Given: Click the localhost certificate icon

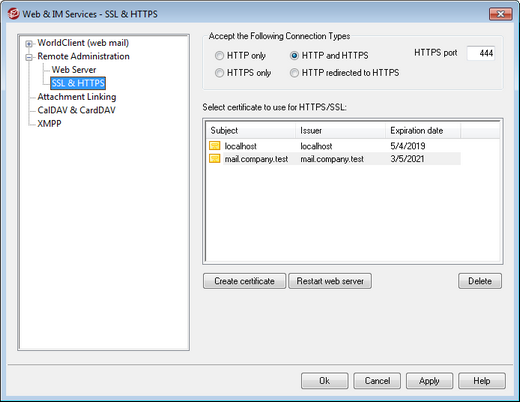Looking at the screenshot, I should tap(215, 146).
